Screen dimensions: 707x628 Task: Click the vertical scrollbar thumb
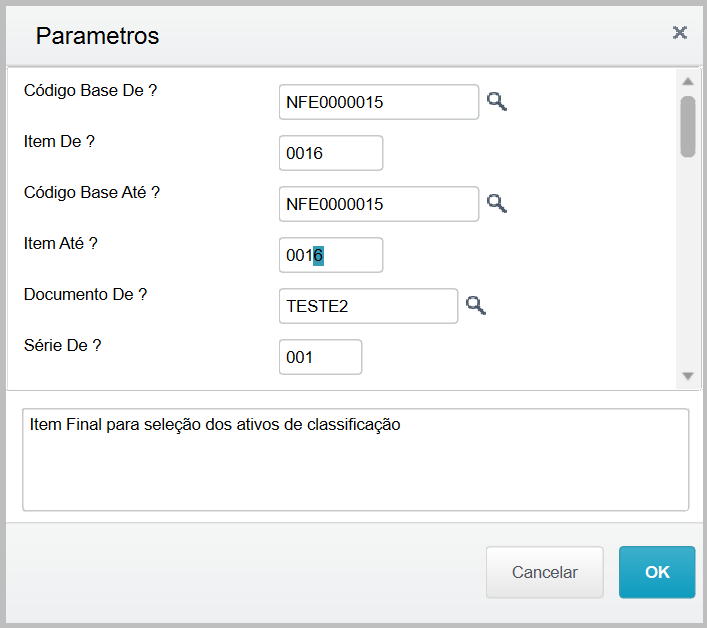[687, 126]
